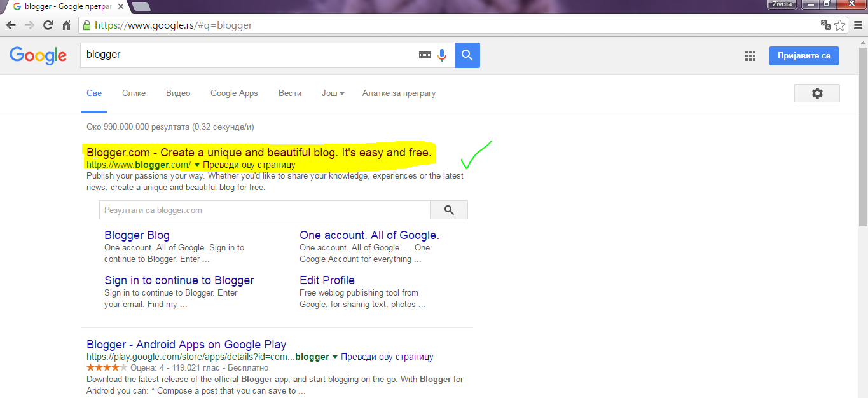The height and width of the screenshot is (398, 868).
Task: Click the green padlock in the address bar
Action: tap(86, 25)
